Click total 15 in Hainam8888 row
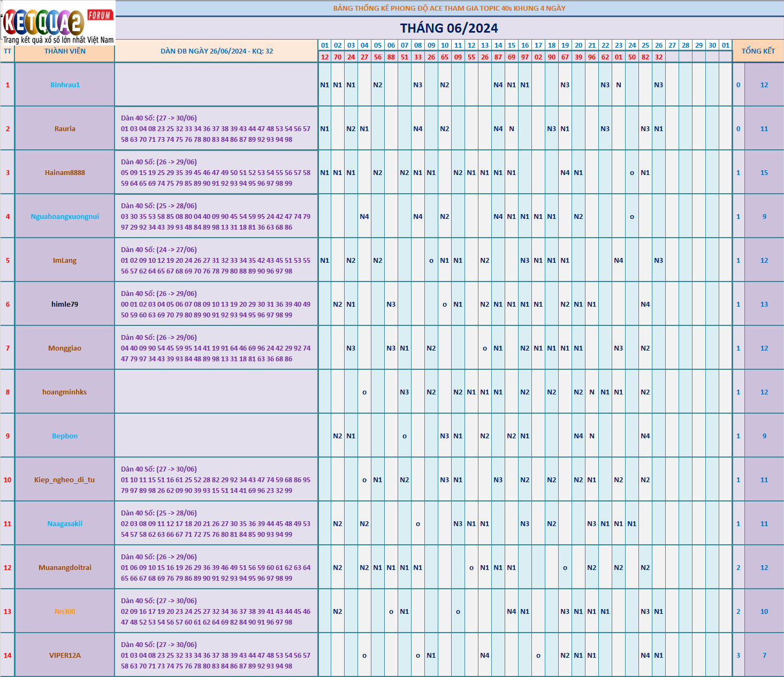The height and width of the screenshot is (677, 784). pyautogui.click(x=764, y=172)
